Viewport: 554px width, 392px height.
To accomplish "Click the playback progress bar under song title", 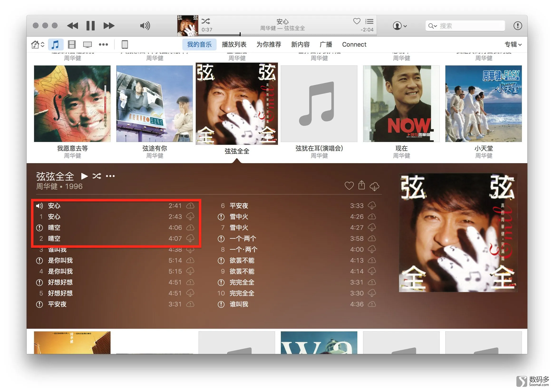I will pyautogui.click(x=287, y=35).
